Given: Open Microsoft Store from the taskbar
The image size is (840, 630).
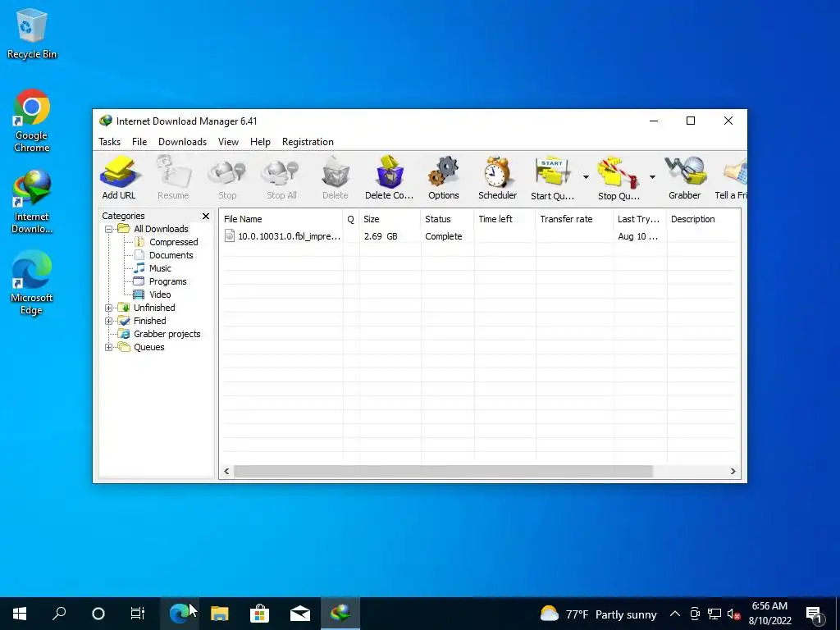Looking at the screenshot, I should (259, 614).
